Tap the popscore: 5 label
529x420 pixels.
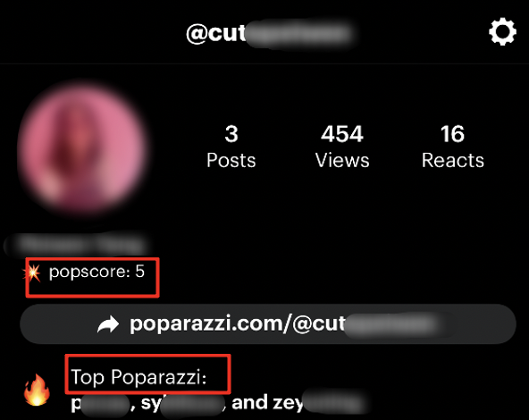click(x=97, y=272)
